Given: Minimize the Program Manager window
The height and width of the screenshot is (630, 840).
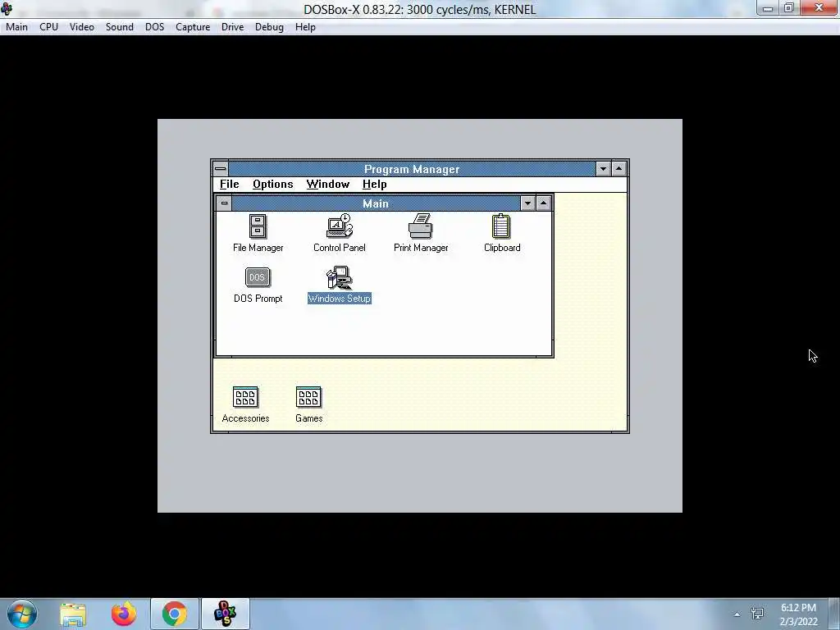Looking at the screenshot, I should [603, 169].
